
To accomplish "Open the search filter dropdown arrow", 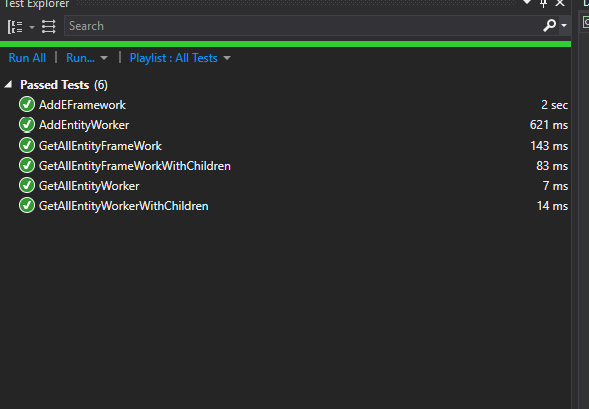I will click(x=564, y=26).
